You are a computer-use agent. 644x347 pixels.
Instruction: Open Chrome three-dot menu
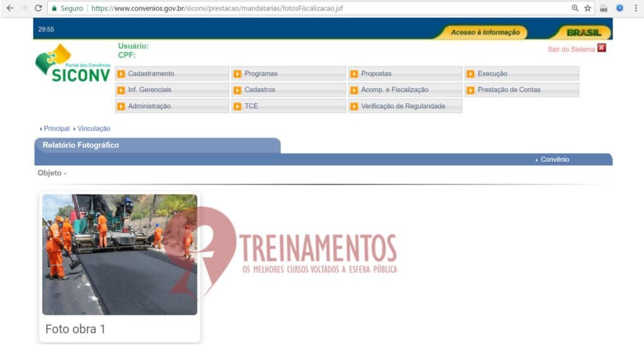[x=636, y=8]
